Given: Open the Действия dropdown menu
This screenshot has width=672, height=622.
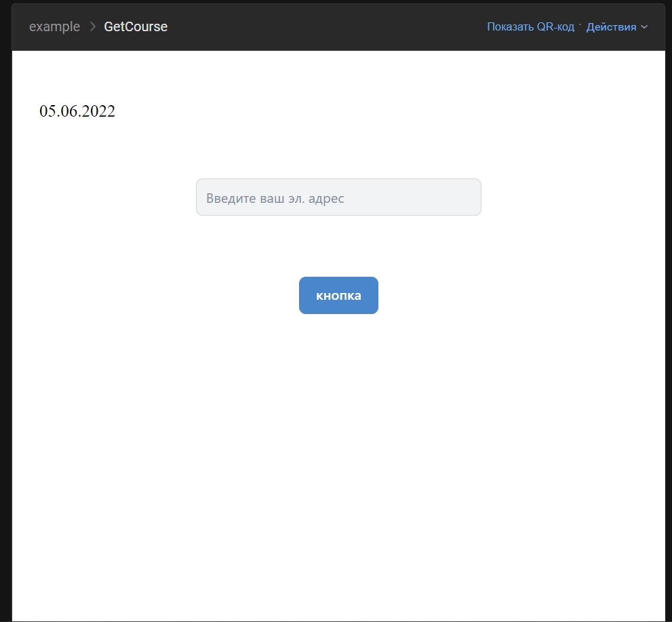Looking at the screenshot, I should click(x=612, y=27).
